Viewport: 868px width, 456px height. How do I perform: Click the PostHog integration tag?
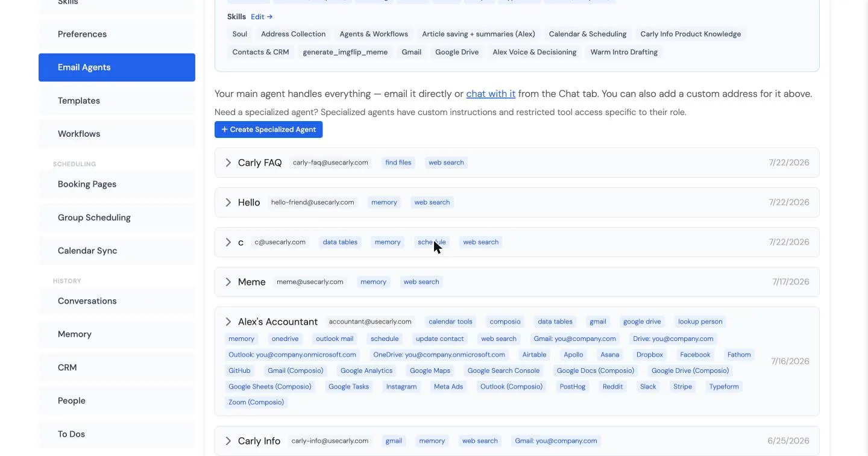click(x=573, y=387)
